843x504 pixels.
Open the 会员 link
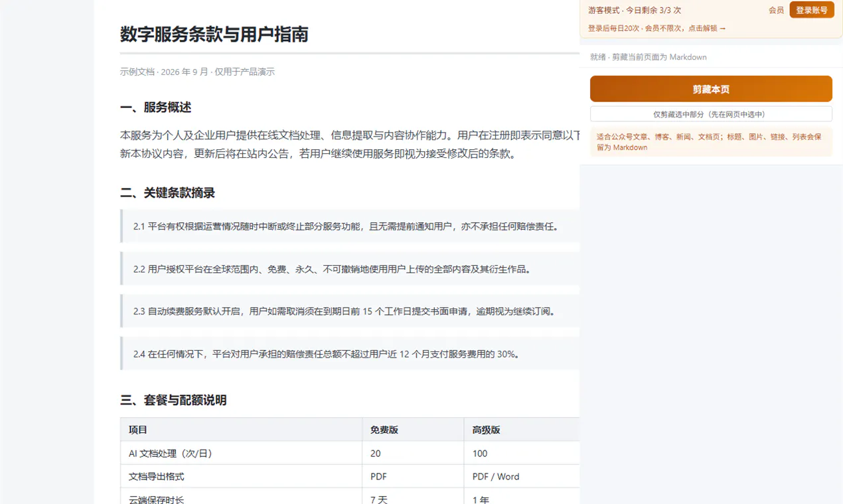[x=776, y=11]
